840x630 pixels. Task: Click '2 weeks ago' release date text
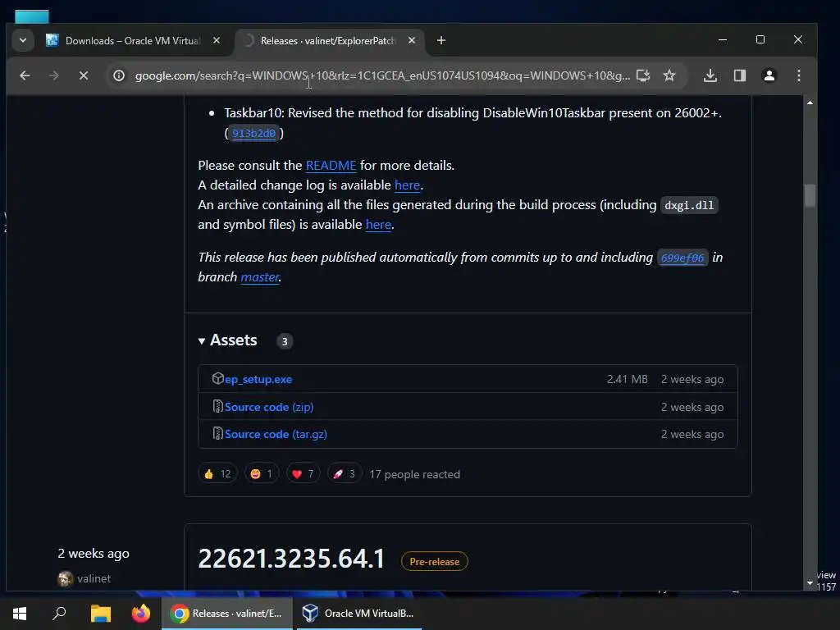tap(94, 554)
